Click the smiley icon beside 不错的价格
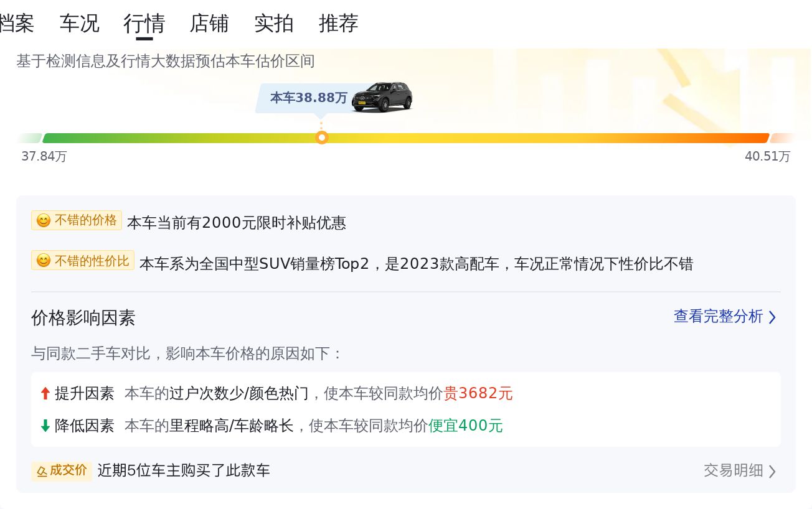The height and width of the screenshot is (509, 812). 43,221
